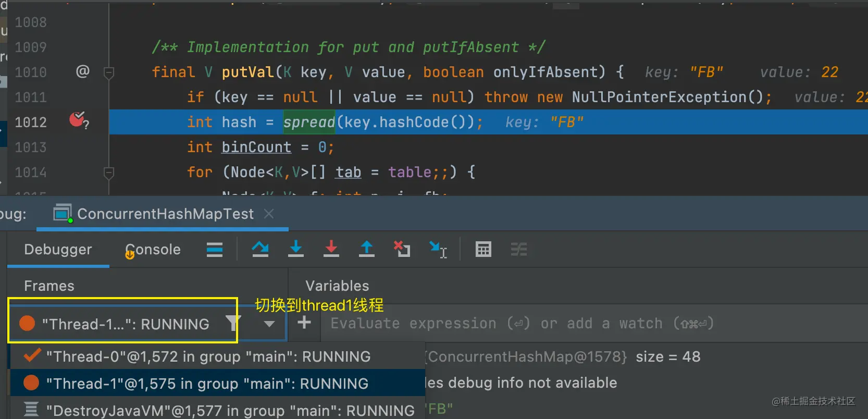This screenshot has height=419, width=868.
Task: Select Thread-1 in thread list
Action: 207,384
